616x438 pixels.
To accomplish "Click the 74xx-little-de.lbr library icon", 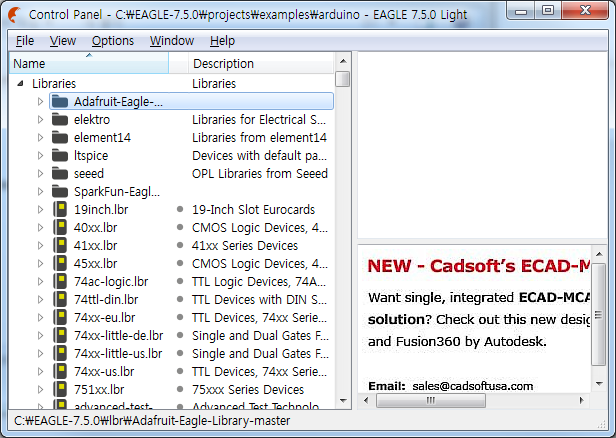I will [x=60, y=335].
